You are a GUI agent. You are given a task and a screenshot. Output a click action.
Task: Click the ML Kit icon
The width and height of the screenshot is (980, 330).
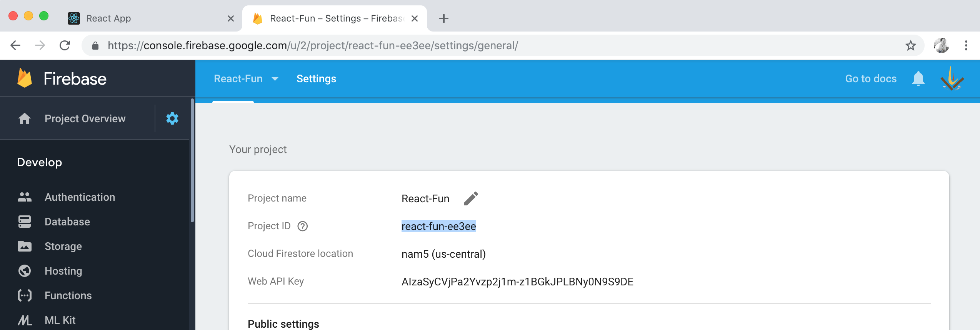click(x=25, y=320)
